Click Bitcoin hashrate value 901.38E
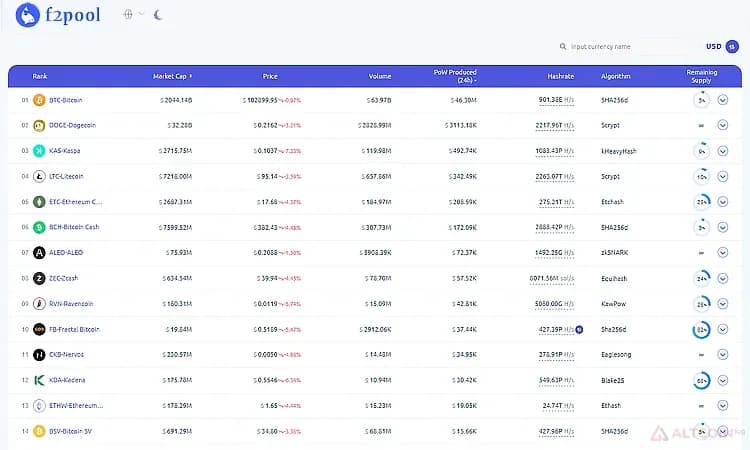The height and width of the screenshot is (450, 750). (x=556, y=100)
